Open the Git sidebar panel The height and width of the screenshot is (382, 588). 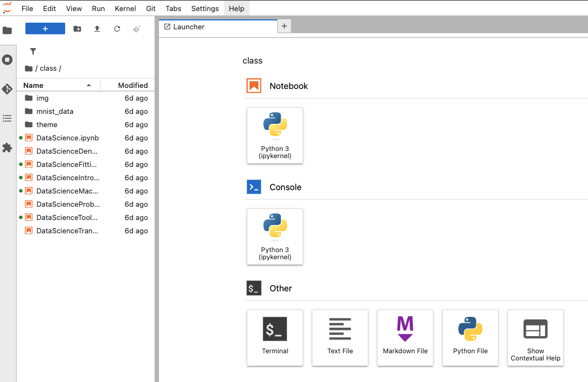tap(7, 89)
